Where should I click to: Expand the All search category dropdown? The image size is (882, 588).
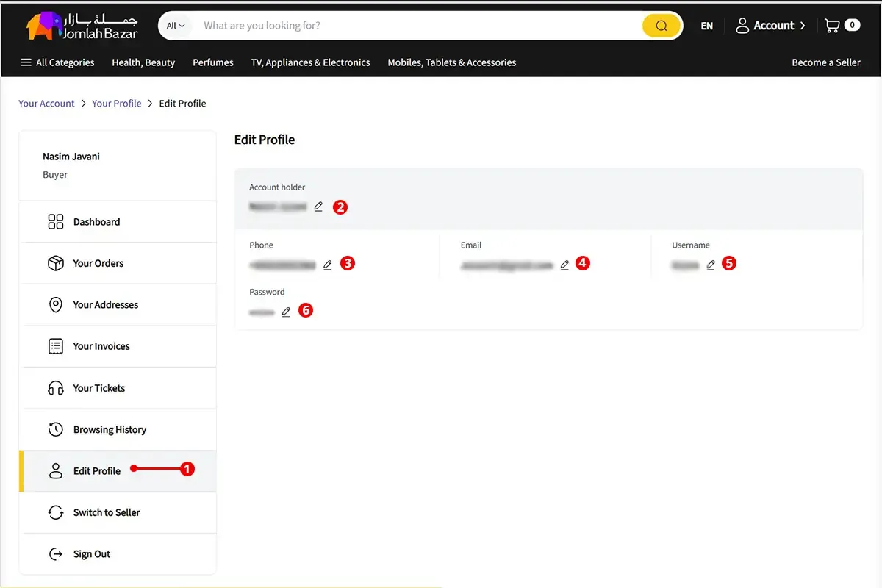tap(176, 26)
